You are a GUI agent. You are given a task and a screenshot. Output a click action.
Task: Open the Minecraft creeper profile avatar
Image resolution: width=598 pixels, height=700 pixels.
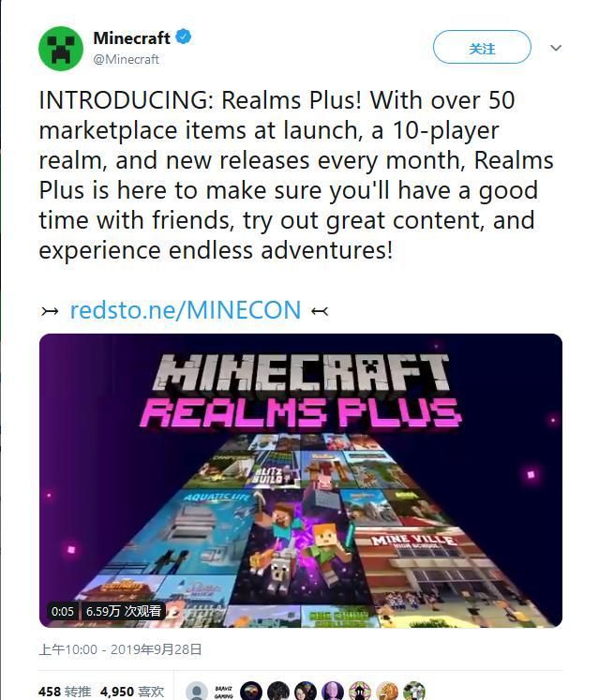pos(61,49)
